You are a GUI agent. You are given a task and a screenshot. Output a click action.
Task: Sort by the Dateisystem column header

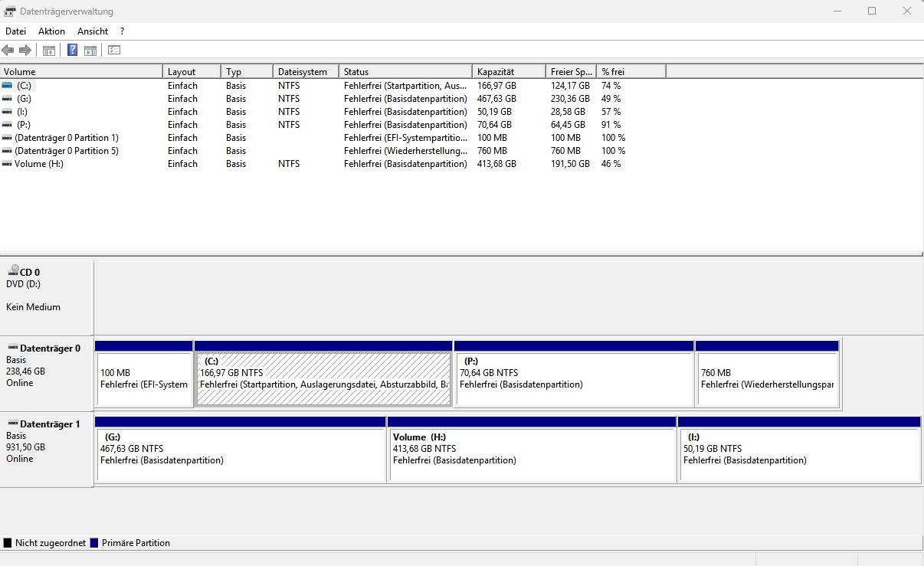coord(306,72)
